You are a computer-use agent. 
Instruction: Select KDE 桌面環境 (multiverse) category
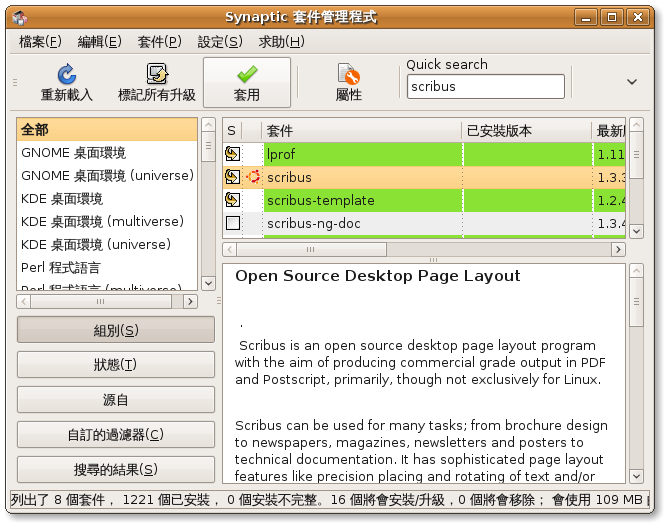pos(107,221)
